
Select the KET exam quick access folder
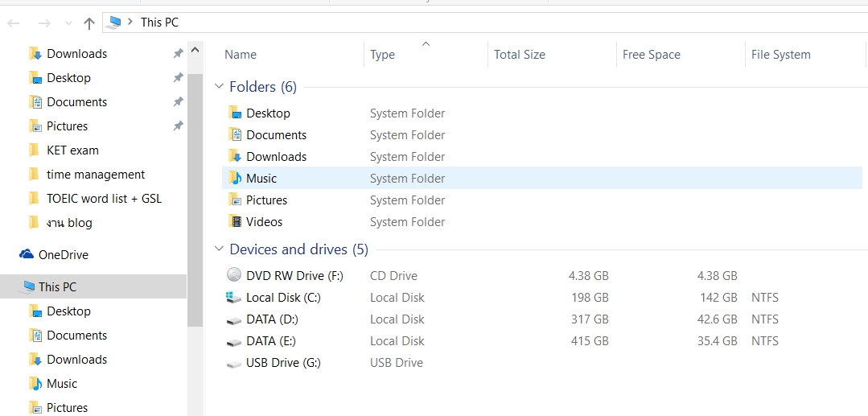pyautogui.click(x=72, y=150)
